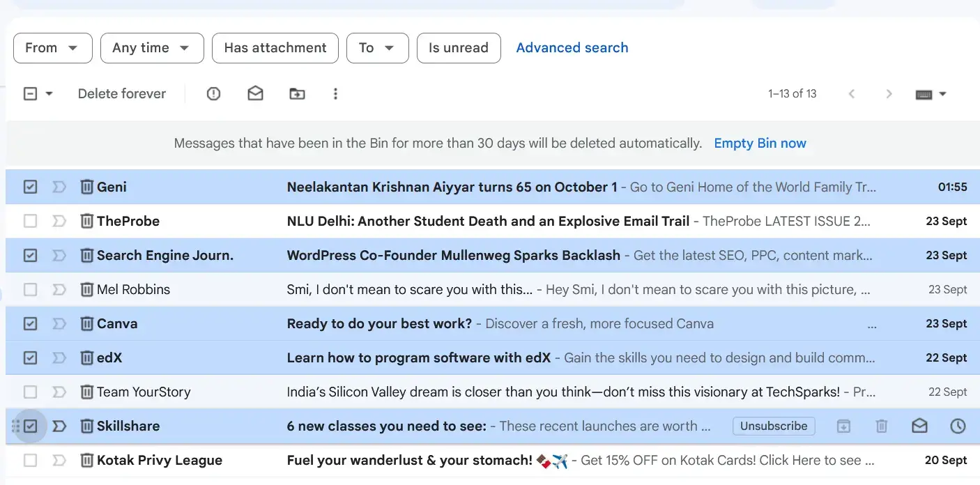
Task: Click the Snooze clock icon on Skillshare row
Action: [958, 426]
